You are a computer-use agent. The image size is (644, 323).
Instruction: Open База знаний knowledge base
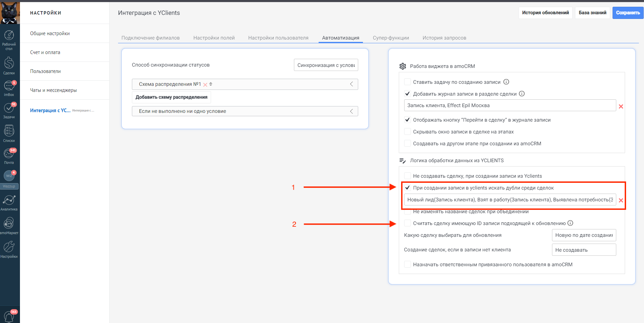593,13
